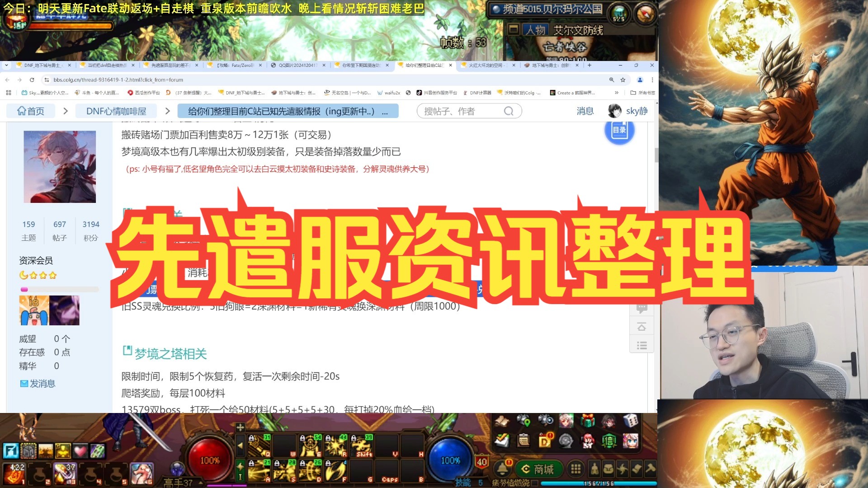Click the address bar showing bbs.colg.cn URL
Screen dimensions: 868x488
(323, 80)
